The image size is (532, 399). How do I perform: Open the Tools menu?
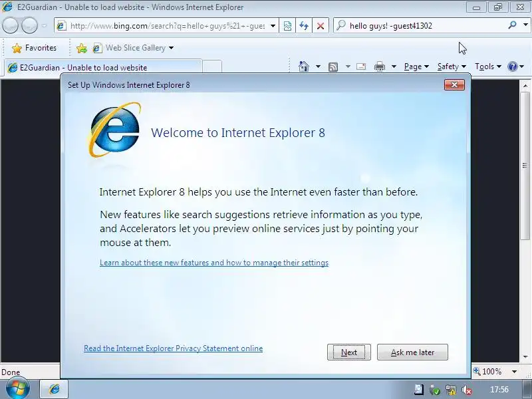point(488,66)
